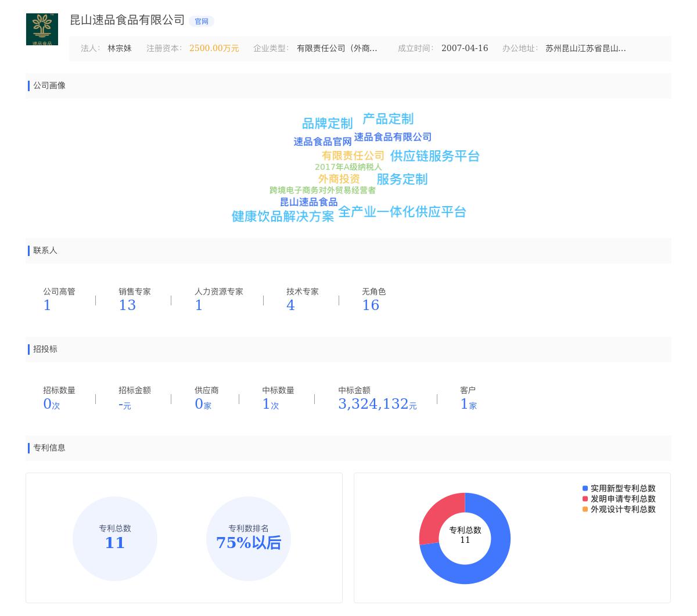Open the 官网 official website badge
Image resolution: width=697 pixels, height=616 pixels.
(x=201, y=21)
